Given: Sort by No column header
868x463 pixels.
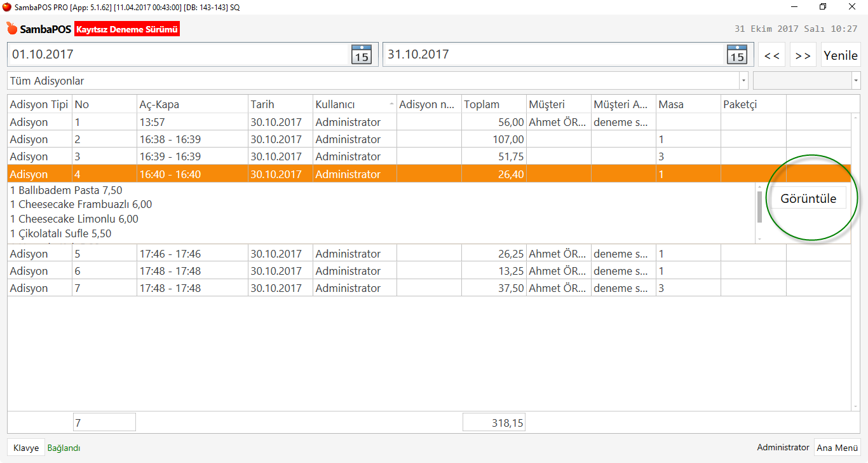Looking at the screenshot, I should point(105,104).
